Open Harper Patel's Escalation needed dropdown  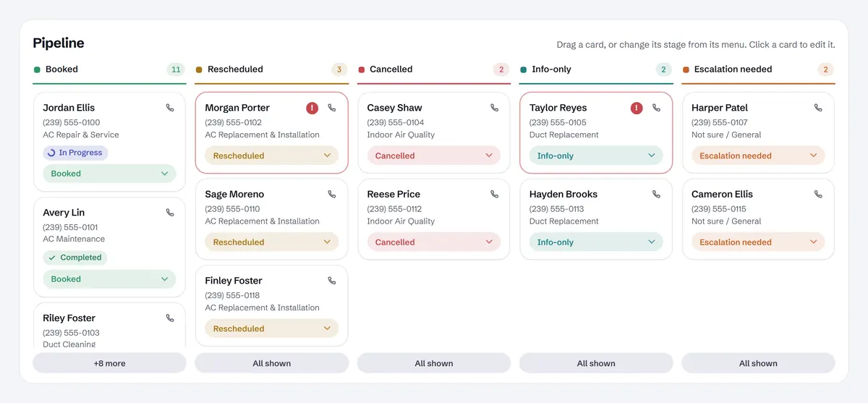(x=758, y=156)
